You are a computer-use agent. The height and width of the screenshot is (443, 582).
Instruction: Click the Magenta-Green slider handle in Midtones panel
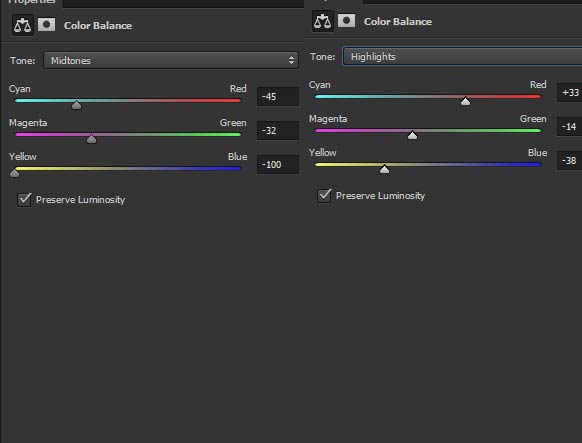pyautogui.click(x=91, y=139)
